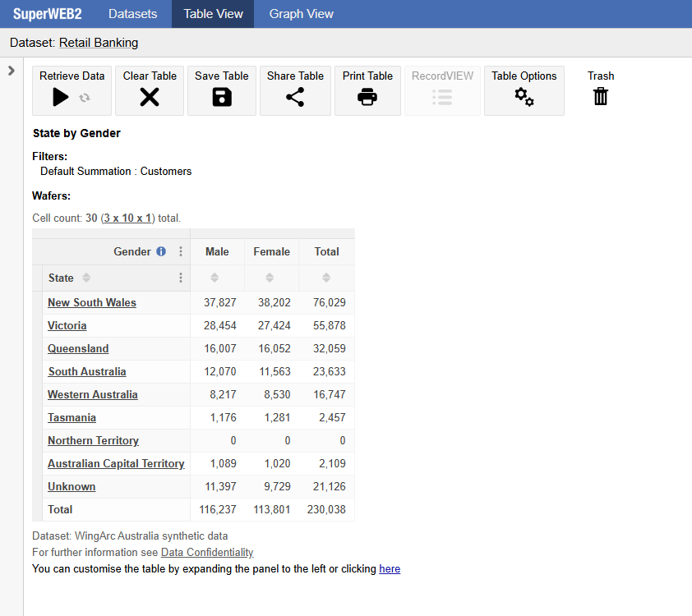Toggle sorting on the Female column
692x616 pixels.
[x=270, y=278]
